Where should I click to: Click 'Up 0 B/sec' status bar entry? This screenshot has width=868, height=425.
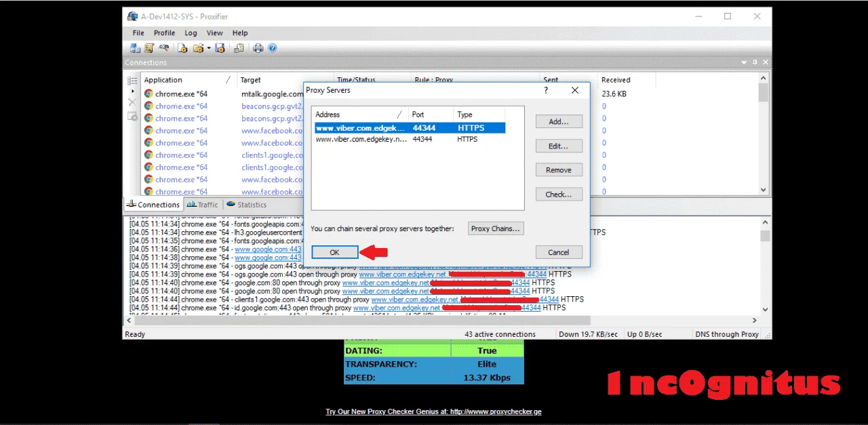pyautogui.click(x=646, y=334)
